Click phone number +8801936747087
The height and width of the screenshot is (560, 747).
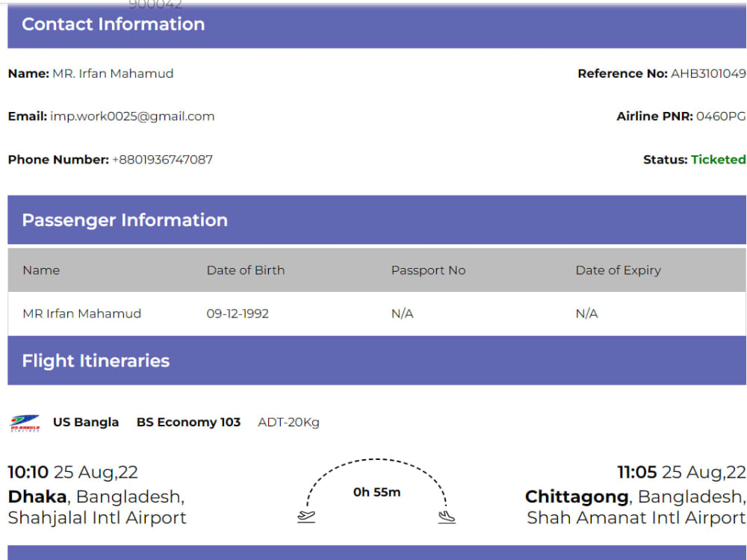click(162, 160)
